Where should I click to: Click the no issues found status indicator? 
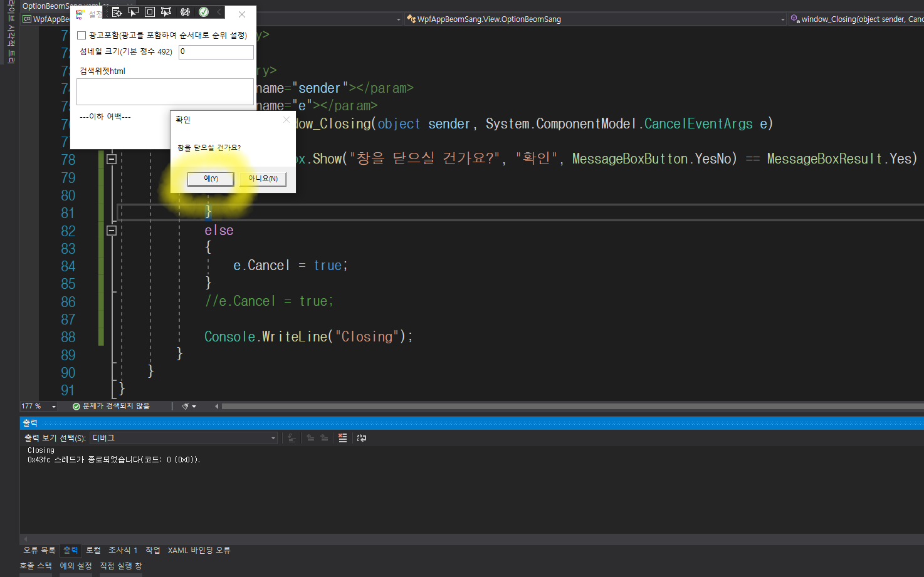[111, 407]
